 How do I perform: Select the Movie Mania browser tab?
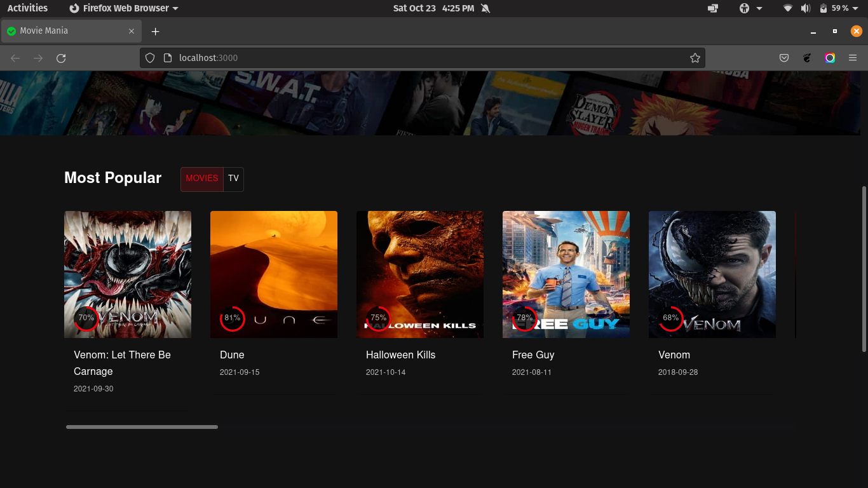coord(71,31)
